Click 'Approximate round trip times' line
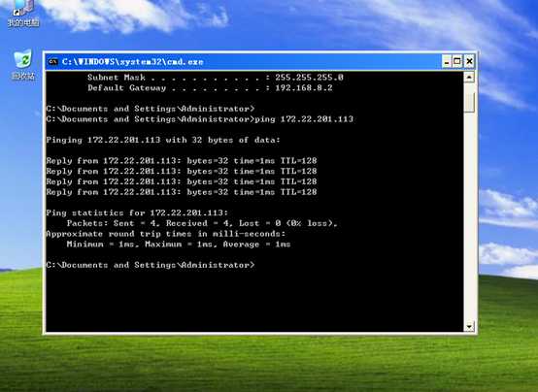538x392 pixels. click(x=166, y=234)
